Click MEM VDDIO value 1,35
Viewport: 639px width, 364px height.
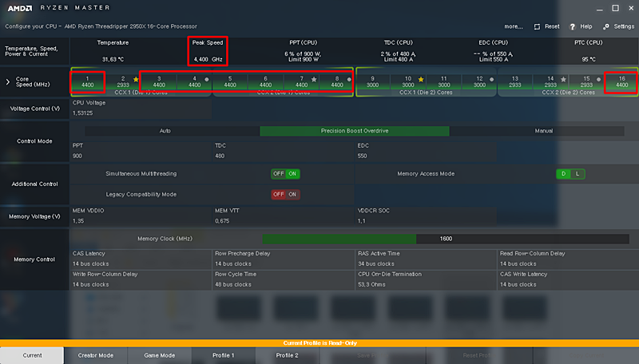tap(77, 221)
